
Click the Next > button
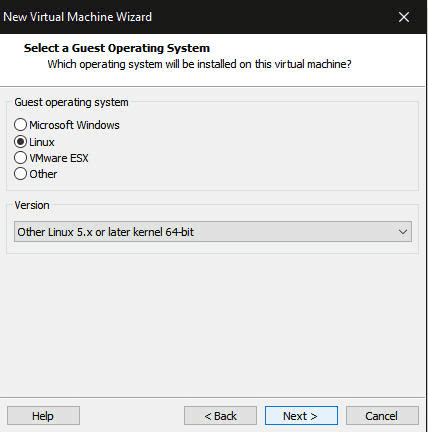pyautogui.click(x=301, y=416)
